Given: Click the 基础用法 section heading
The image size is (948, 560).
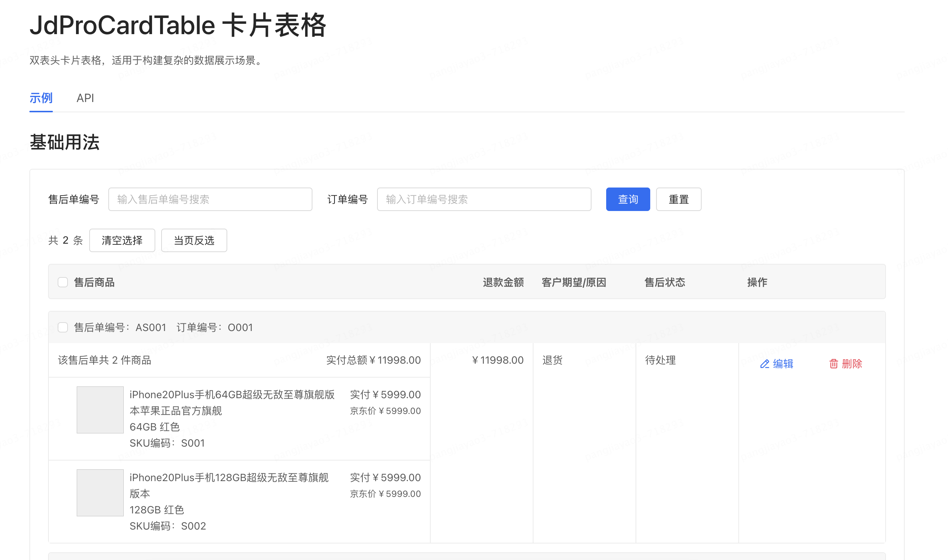Looking at the screenshot, I should coord(65,142).
